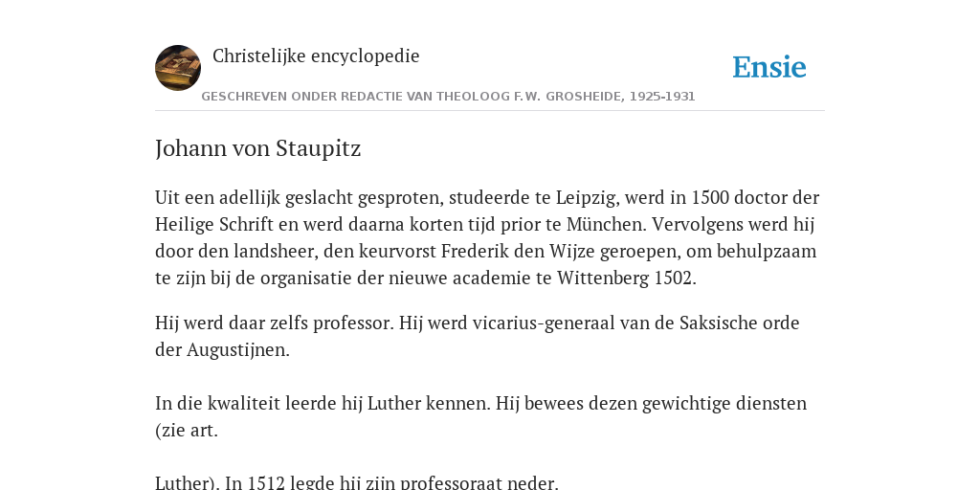
Task: Click the '(zie art.' reference text
Action: pos(187,431)
